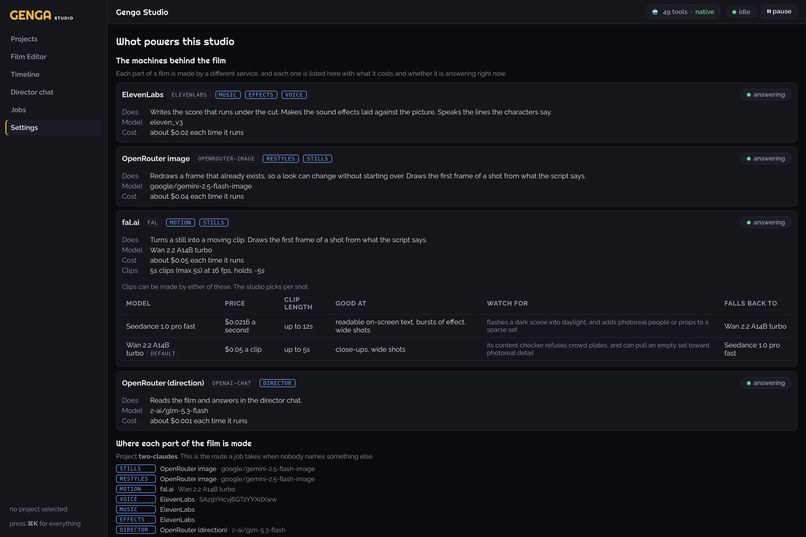Screen dimensions: 806x537
Task: Click the "press ⌘K for everything" hint
Action: click(45, 524)
